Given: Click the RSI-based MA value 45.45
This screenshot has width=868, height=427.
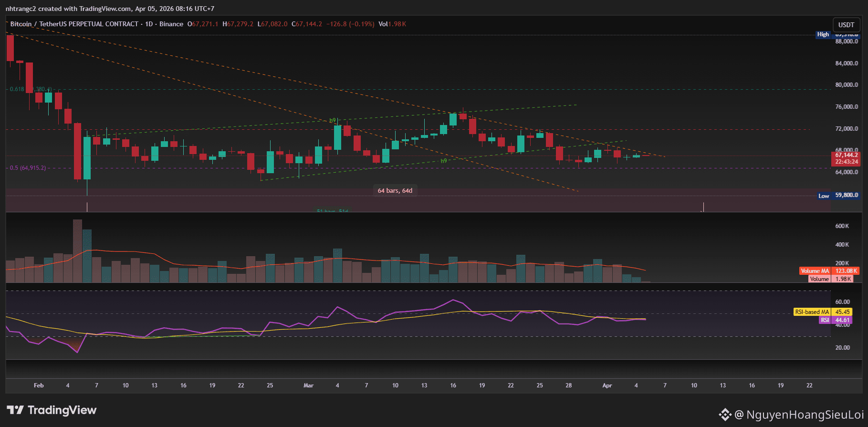Looking at the screenshot, I should [842, 312].
